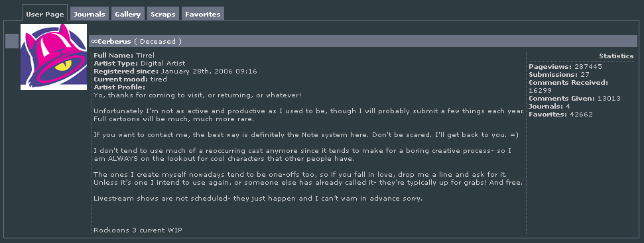The image size is (644, 243).
Task: Click the Rockoons 3 current WIP text
Action: click(x=137, y=230)
